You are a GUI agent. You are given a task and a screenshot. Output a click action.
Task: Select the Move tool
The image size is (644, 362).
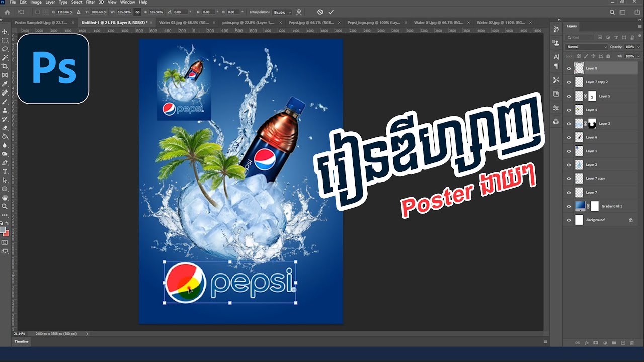tap(5, 32)
